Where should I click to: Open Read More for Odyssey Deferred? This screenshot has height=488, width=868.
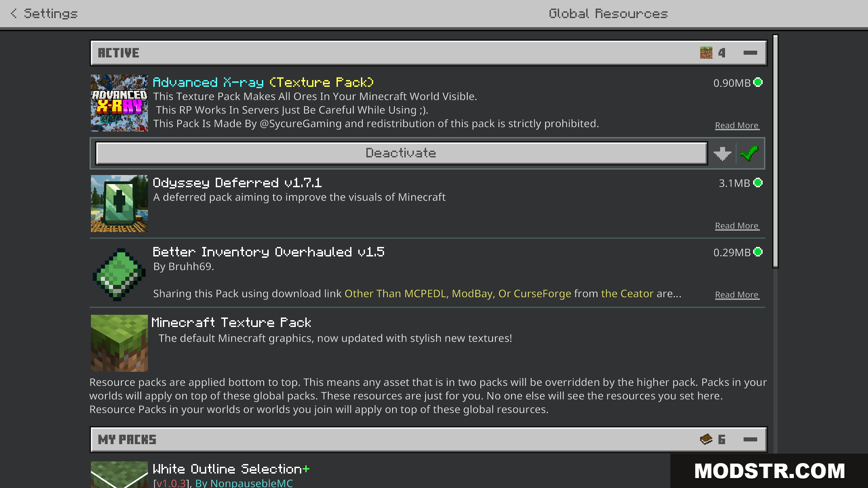tap(737, 226)
